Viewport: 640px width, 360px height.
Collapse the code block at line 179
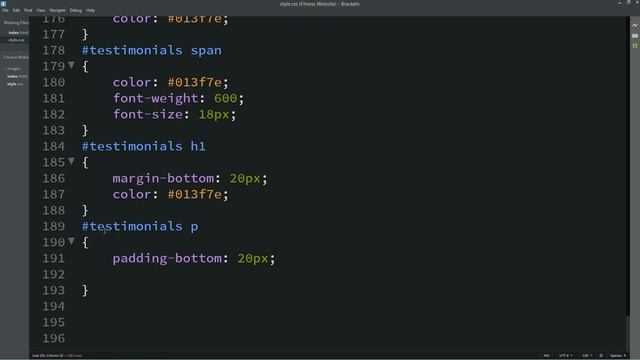point(71,65)
